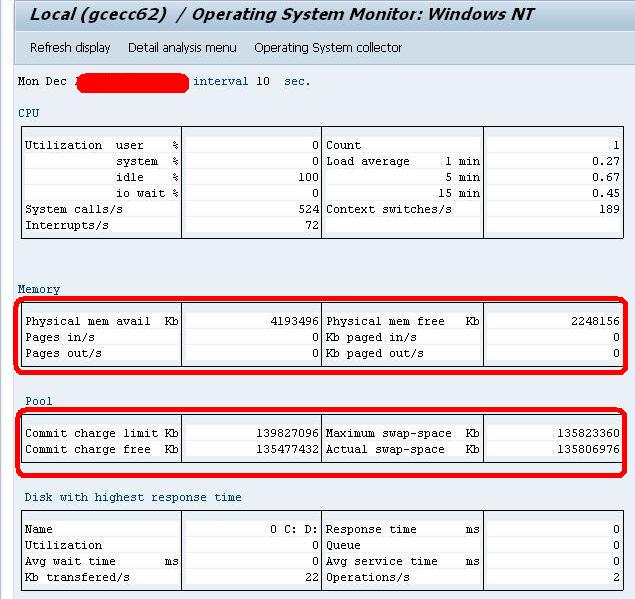Click the System calls/s row label
The image size is (635, 599).
click(x=74, y=209)
